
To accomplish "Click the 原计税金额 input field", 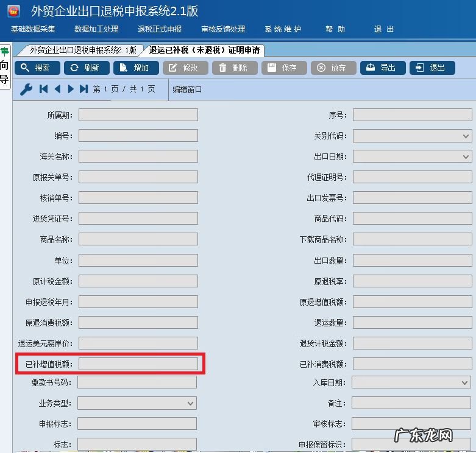I will 138,281.
